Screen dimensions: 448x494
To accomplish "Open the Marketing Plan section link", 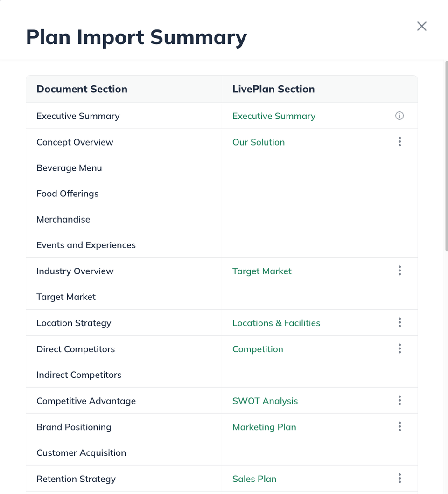I will (x=264, y=427).
